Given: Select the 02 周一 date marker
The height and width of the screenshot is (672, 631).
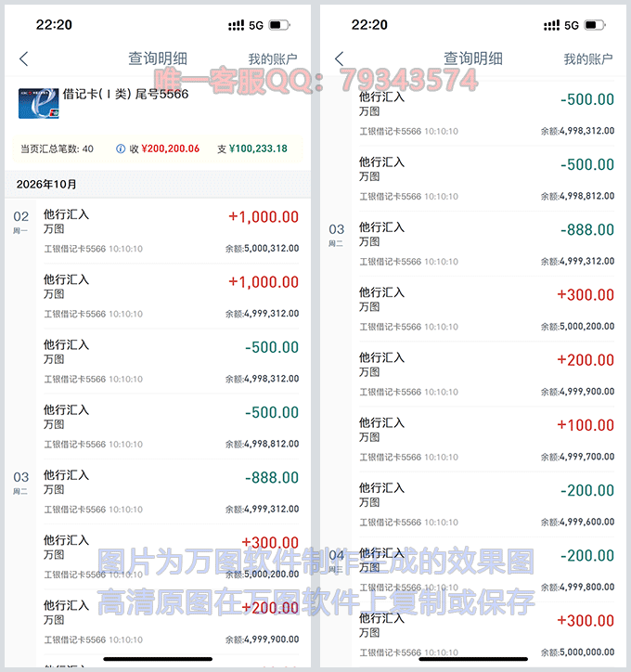Looking at the screenshot, I should pos(20,222).
